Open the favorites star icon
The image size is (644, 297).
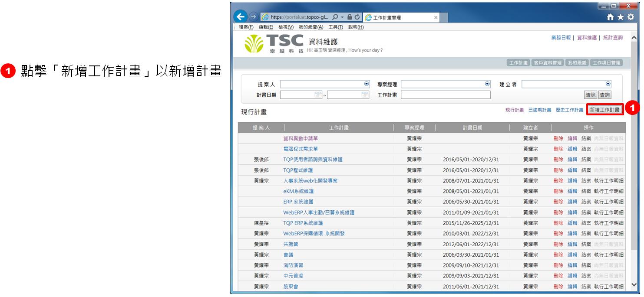tap(620, 17)
